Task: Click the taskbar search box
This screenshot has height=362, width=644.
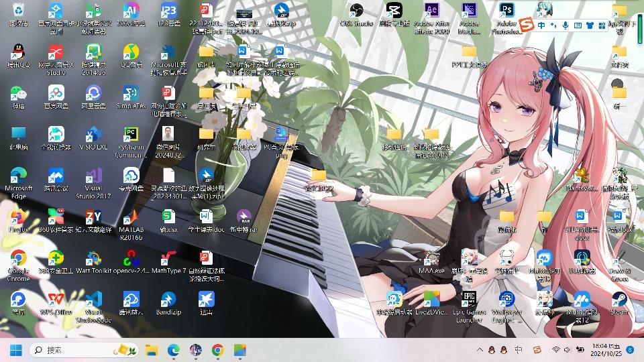Action: click(85, 350)
